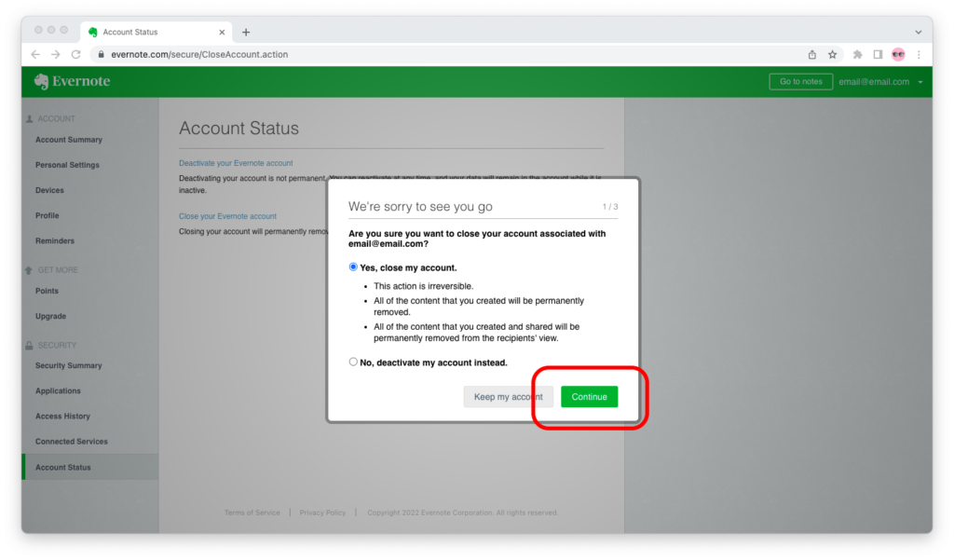Click 'Deactivate your Evernote account' link

pyautogui.click(x=236, y=163)
